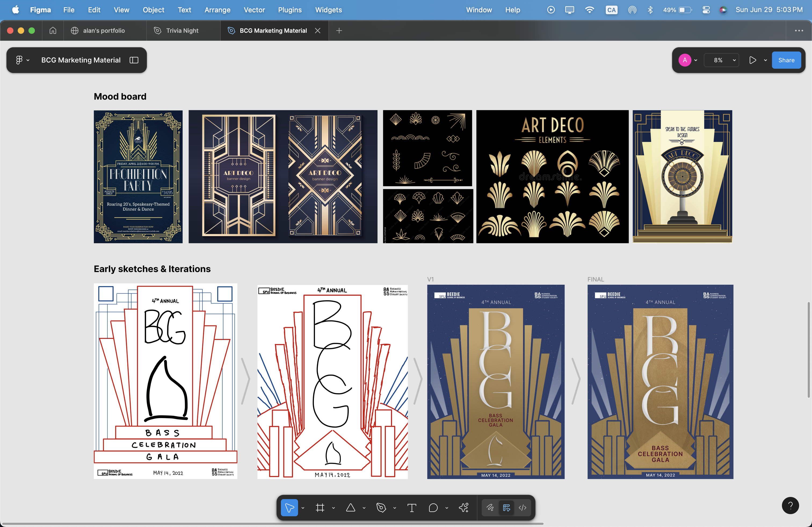Switch to Draw mode
Screen dimensions: 812x527
coord(490,508)
